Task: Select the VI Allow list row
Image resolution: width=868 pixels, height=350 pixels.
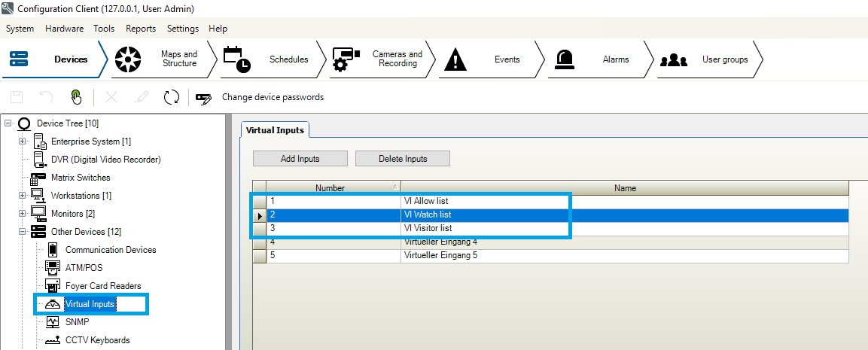Action: point(437,202)
